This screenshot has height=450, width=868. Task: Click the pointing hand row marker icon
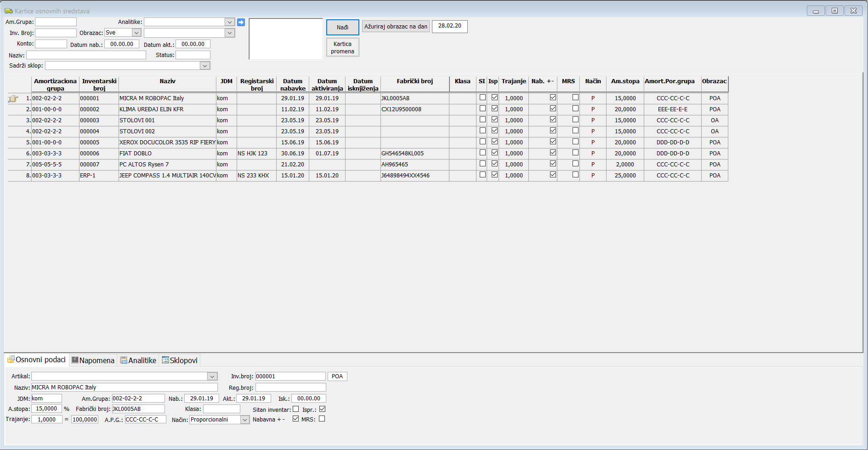tap(13, 98)
